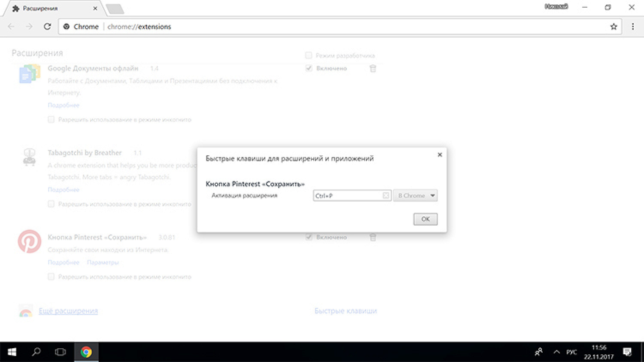
Task: Open Task View on taskbar
Action: (61, 352)
